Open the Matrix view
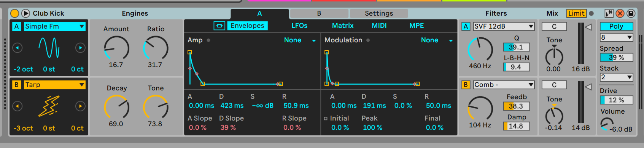This screenshot has width=644, height=148. point(343,26)
